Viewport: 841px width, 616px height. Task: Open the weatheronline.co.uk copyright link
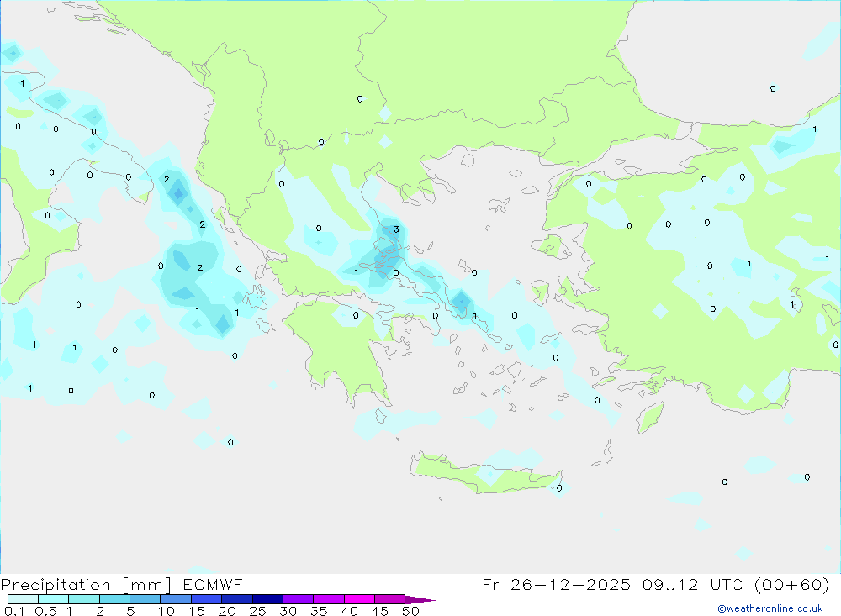pyautogui.click(x=770, y=608)
